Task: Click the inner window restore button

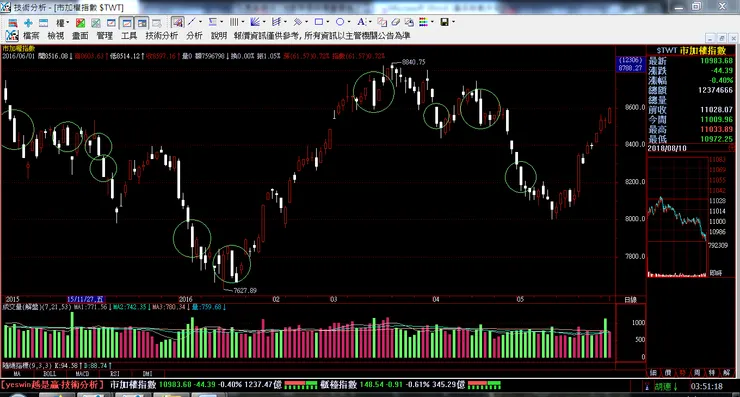Action: 722,38
